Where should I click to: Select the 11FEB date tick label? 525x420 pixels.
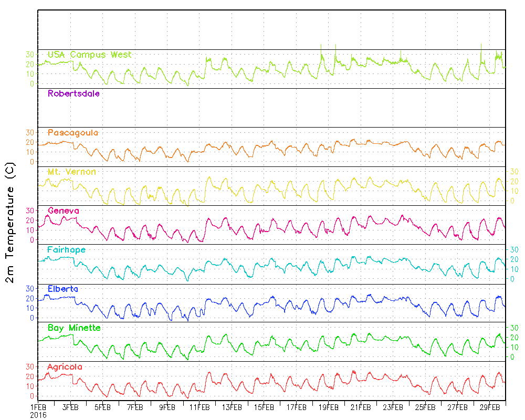(x=199, y=407)
